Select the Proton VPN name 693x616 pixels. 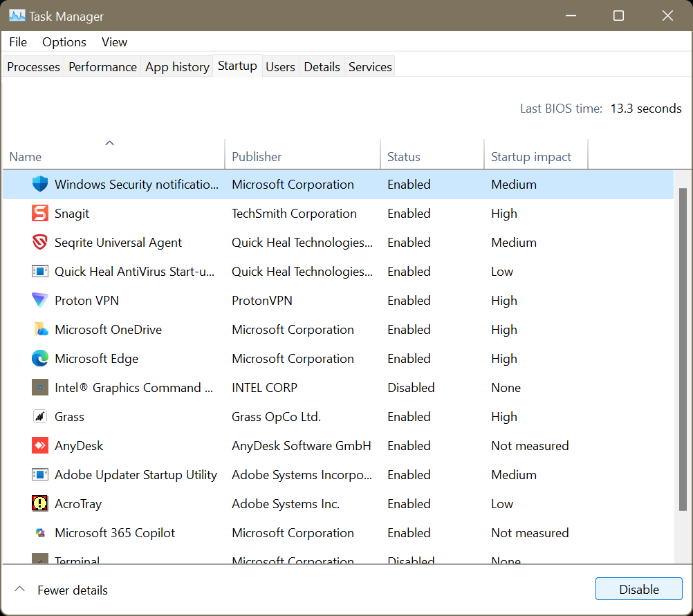86,301
